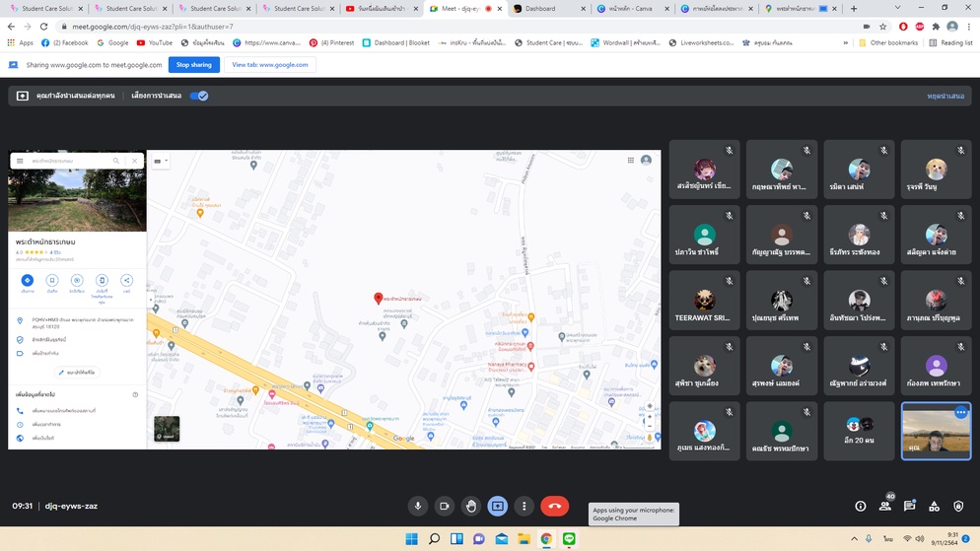Open the activities icon
Image resolution: width=980 pixels, height=551 pixels.
934,506
